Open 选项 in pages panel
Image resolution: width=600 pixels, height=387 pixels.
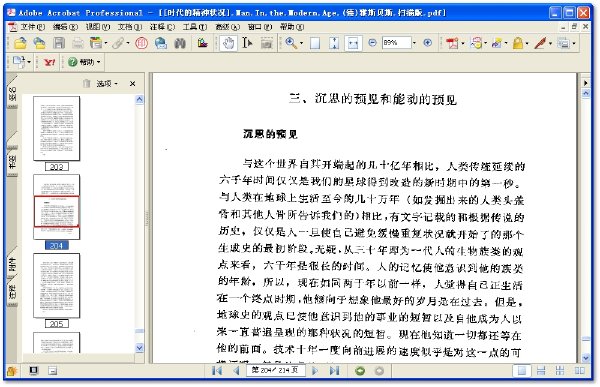point(107,84)
